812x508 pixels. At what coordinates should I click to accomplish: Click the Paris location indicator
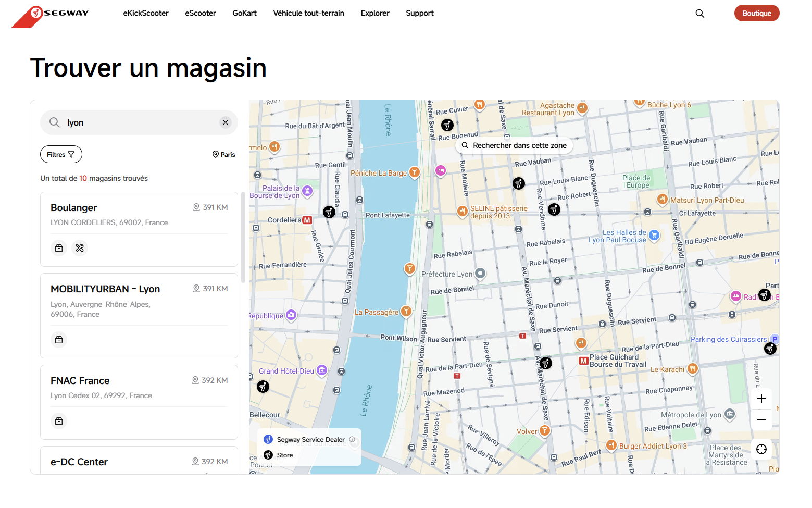[224, 154]
